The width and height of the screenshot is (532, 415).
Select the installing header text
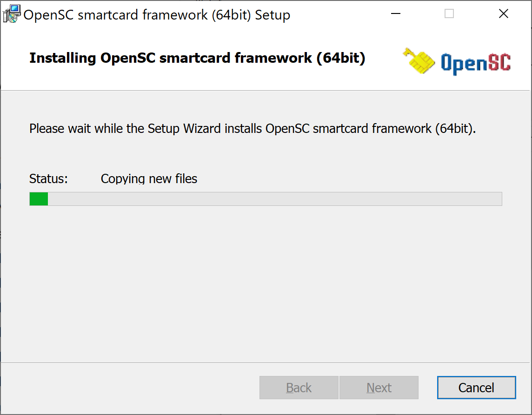(197, 58)
